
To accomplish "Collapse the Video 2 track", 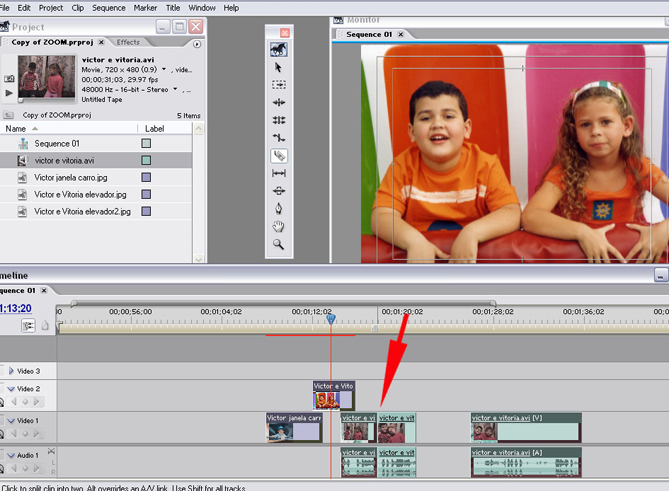I will coord(12,389).
